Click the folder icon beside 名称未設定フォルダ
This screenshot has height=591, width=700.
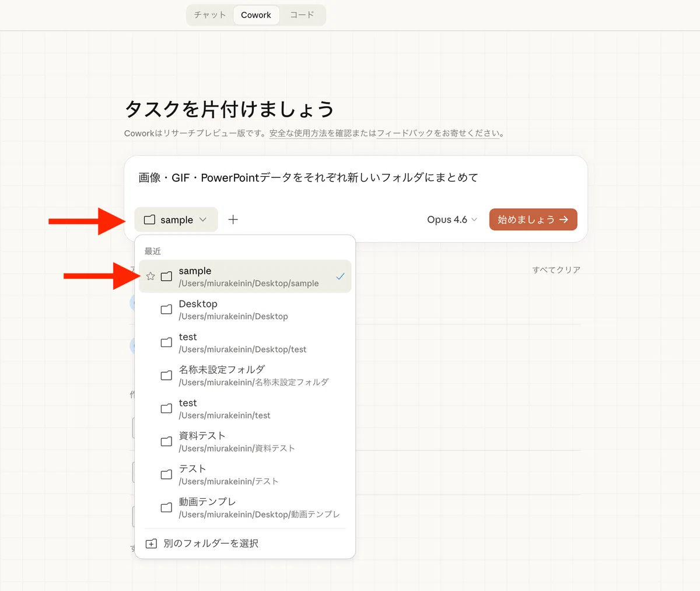(x=166, y=375)
